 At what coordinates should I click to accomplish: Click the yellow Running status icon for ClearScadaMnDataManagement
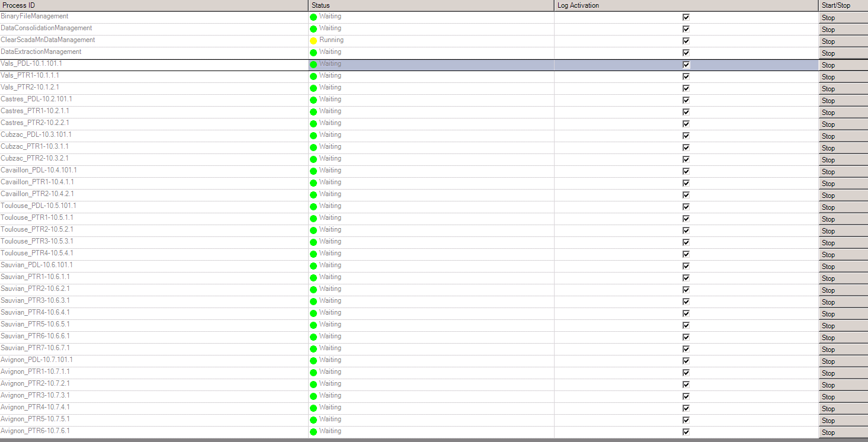(x=313, y=41)
